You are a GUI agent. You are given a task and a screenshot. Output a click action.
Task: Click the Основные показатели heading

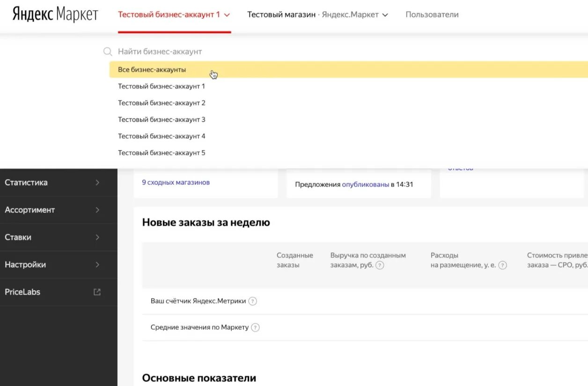pyautogui.click(x=199, y=378)
